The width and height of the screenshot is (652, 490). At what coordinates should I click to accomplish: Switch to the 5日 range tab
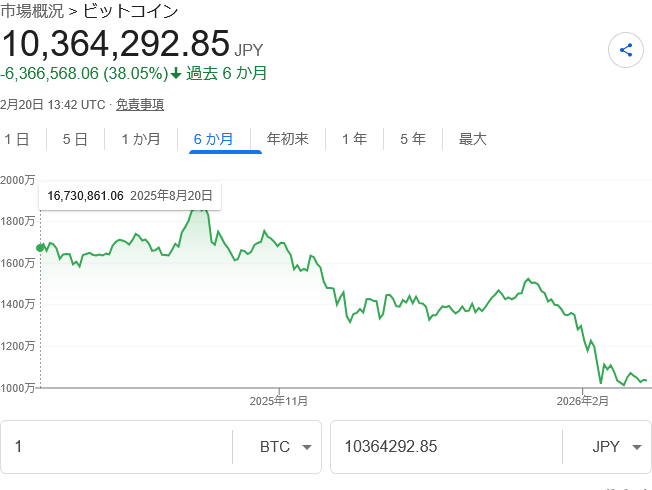[75, 139]
